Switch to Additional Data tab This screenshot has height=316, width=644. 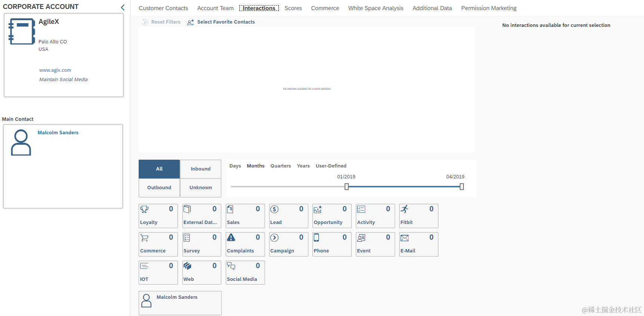[432, 8]
